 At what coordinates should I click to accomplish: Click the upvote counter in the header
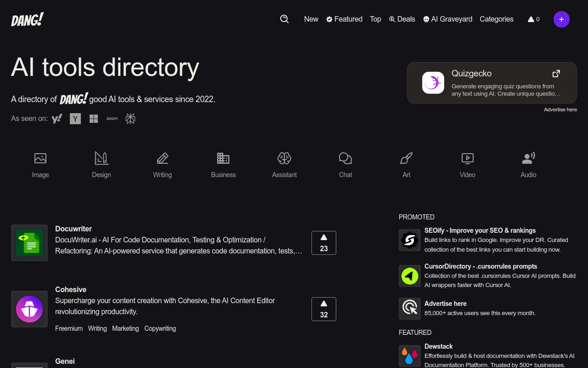pyautogui.click(x=533, y=19)
